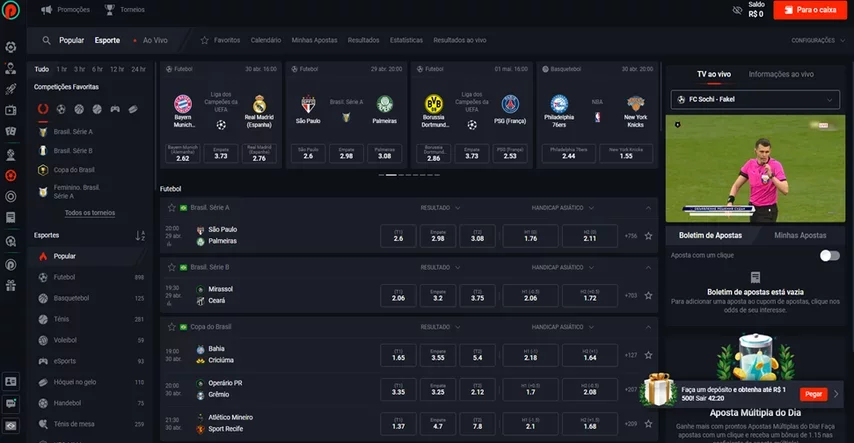Viewport: 854px width, 443px height.
Task: Open Resultado dropdown in Brasil. Série B header
Action: [x=440, y=268]
